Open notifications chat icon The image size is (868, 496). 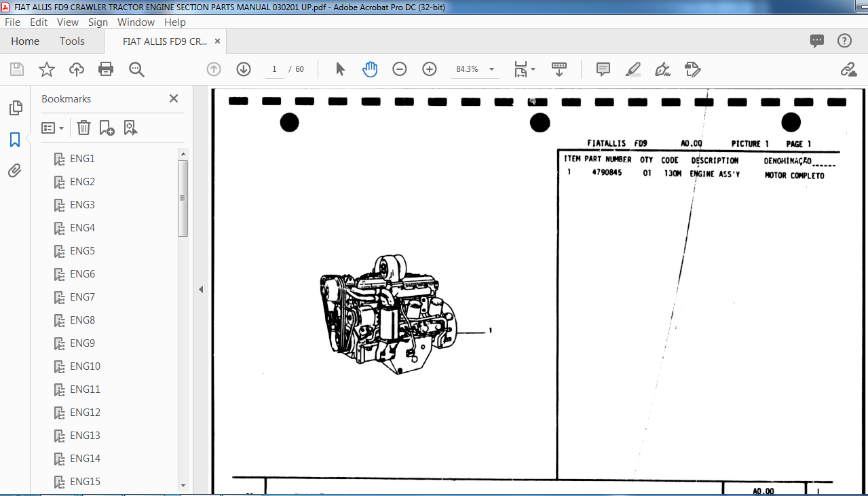click(817, 41)
